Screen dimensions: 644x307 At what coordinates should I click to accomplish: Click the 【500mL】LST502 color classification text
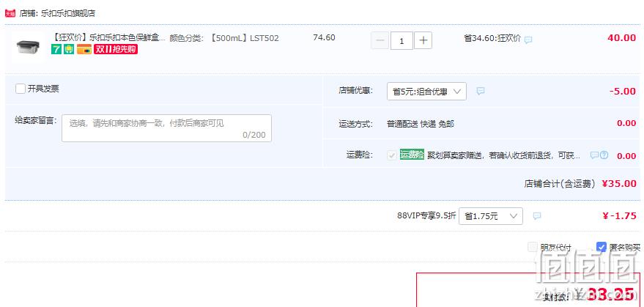pos(245,38)
